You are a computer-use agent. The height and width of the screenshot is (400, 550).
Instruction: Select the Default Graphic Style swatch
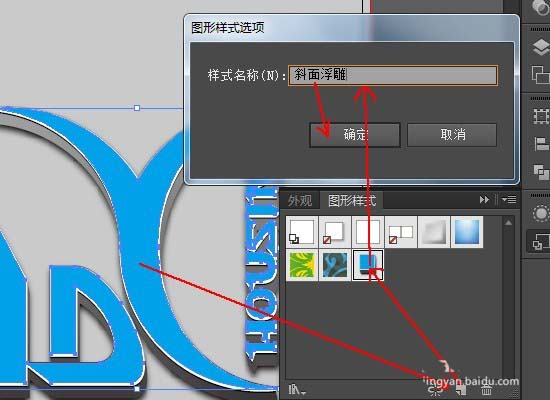tap(302, 232)
